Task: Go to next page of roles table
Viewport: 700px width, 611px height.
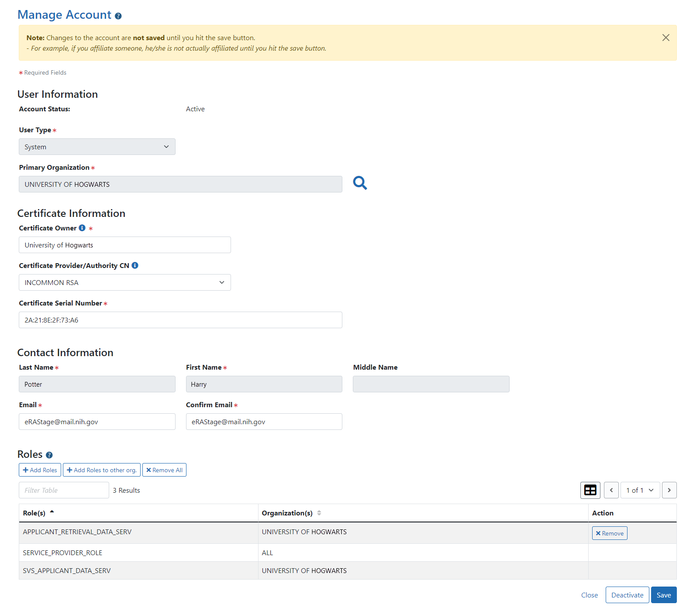Action: (669, 490)
